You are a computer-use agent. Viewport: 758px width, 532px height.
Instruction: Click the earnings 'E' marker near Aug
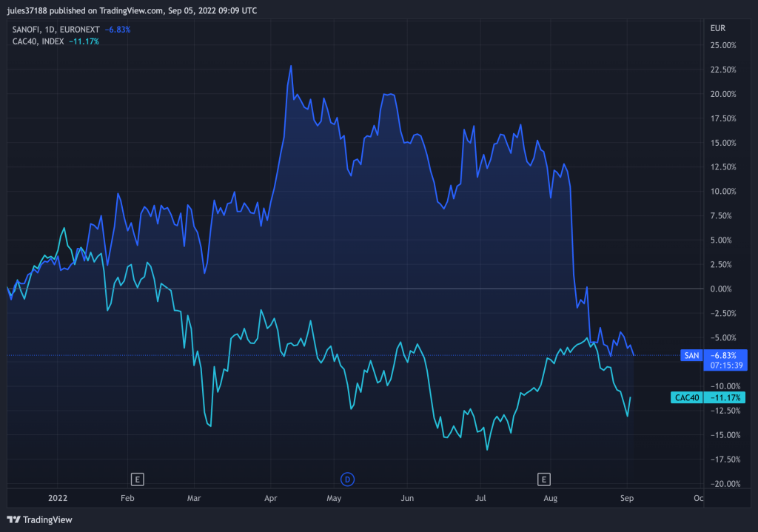545,479
